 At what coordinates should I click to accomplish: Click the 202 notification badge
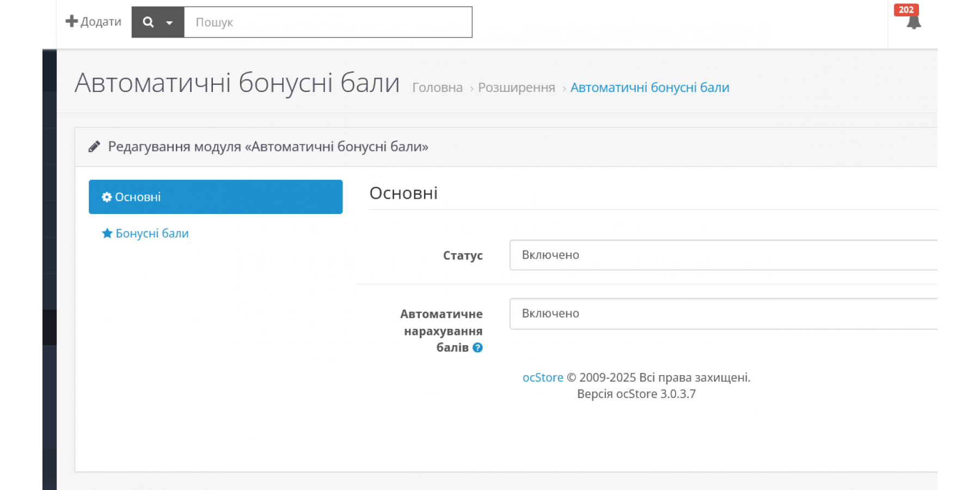click(x=906, y=10)
